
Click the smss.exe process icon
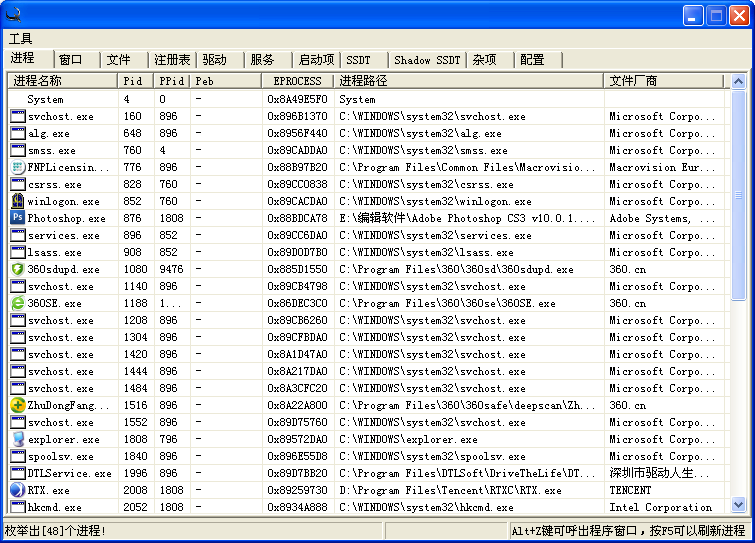click(18, 150)
